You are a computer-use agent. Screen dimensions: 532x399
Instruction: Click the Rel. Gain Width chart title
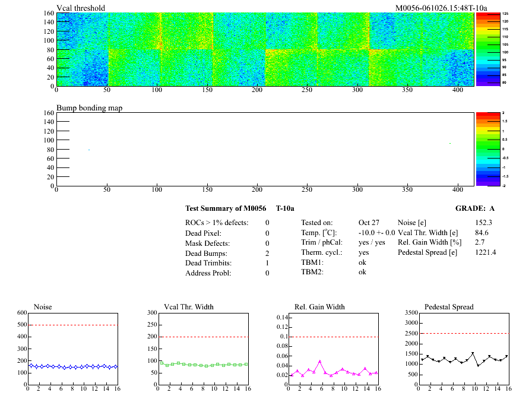[319, 307]
